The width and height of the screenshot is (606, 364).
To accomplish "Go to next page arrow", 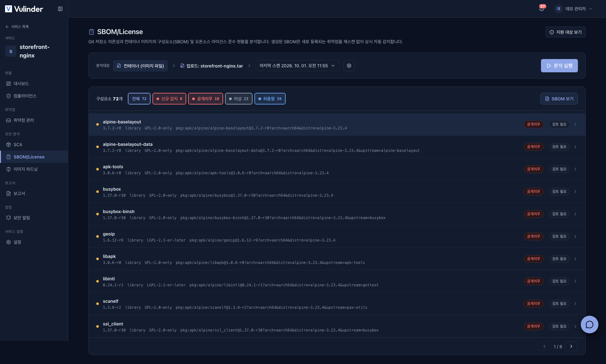I will [x=571, y=346].
